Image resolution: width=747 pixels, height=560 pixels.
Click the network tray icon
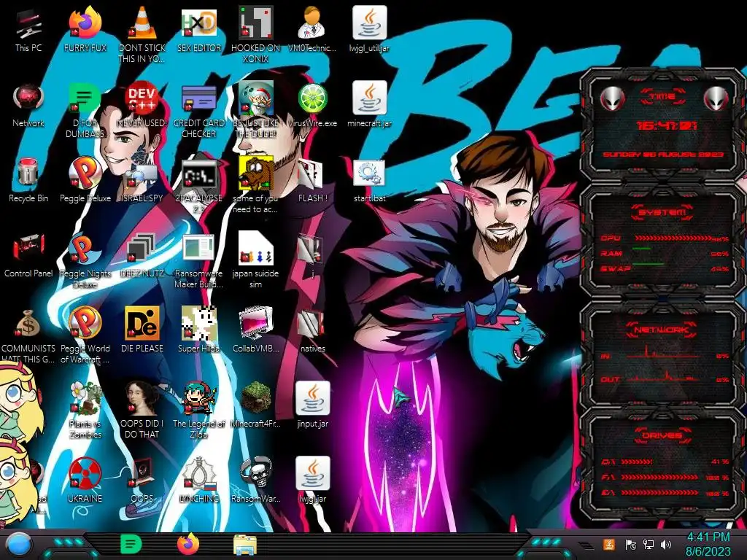point(649,544)
